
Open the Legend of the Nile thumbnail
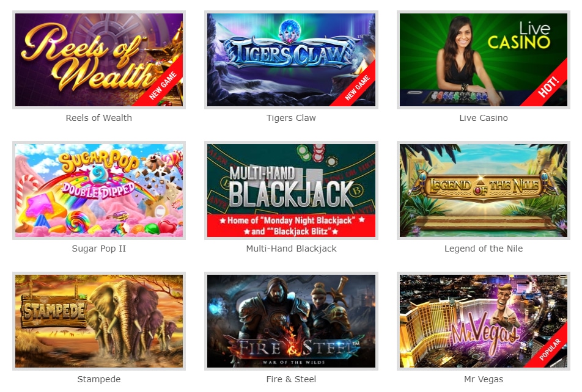[483, 191]
